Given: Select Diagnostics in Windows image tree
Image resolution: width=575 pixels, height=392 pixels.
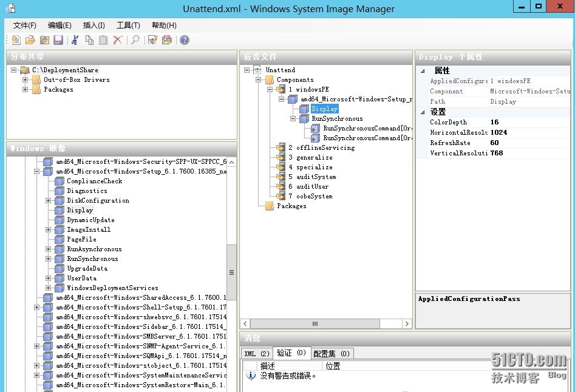Looking at the screenshot, I should [87, 191].
